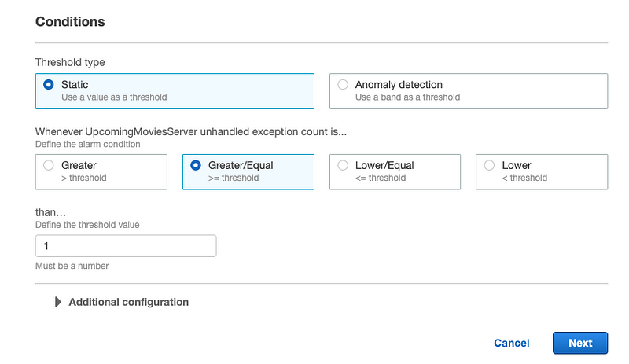
Task: Select the Static threshold type radio button
Action: pyautogui.click(x=49, y=85)
